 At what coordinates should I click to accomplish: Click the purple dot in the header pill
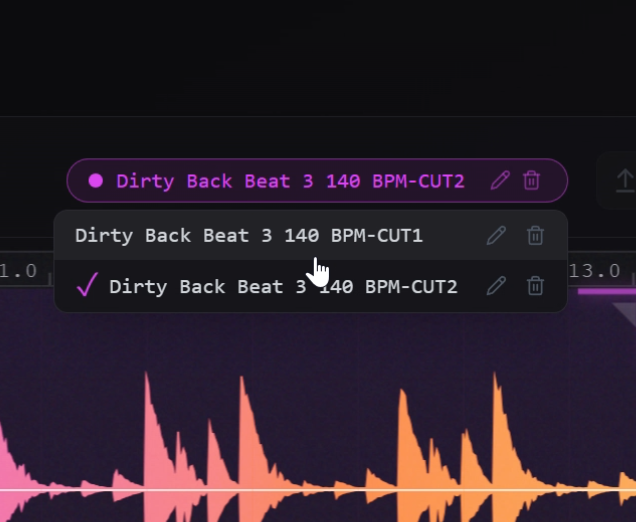[96, 181]
